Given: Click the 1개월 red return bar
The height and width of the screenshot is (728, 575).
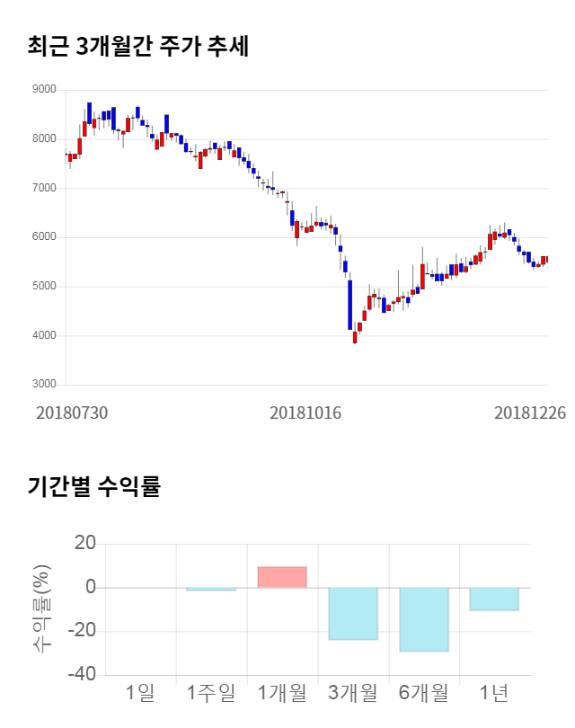Looking at the screenshot, I should pos(282,577).
